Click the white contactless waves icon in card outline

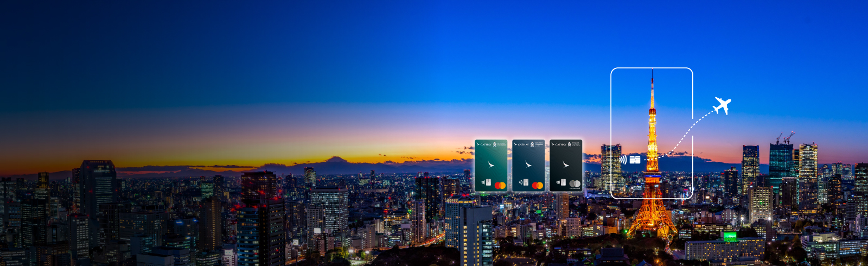(x=623, y=160)
